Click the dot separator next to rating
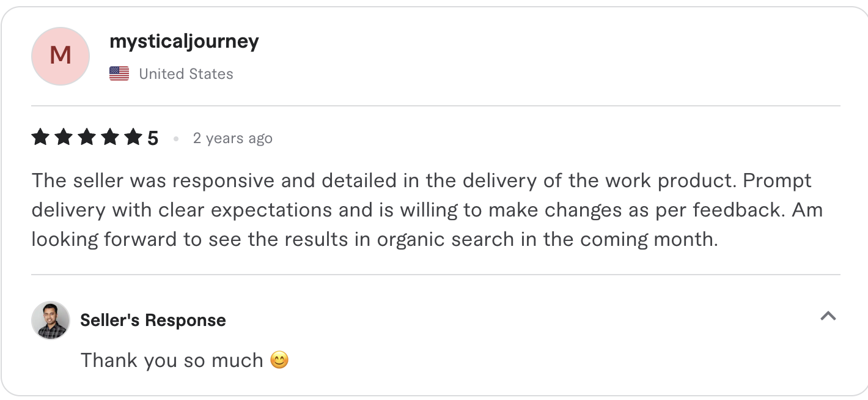The height and width of the screenshot is (400, 868). (x=176, y=138)
